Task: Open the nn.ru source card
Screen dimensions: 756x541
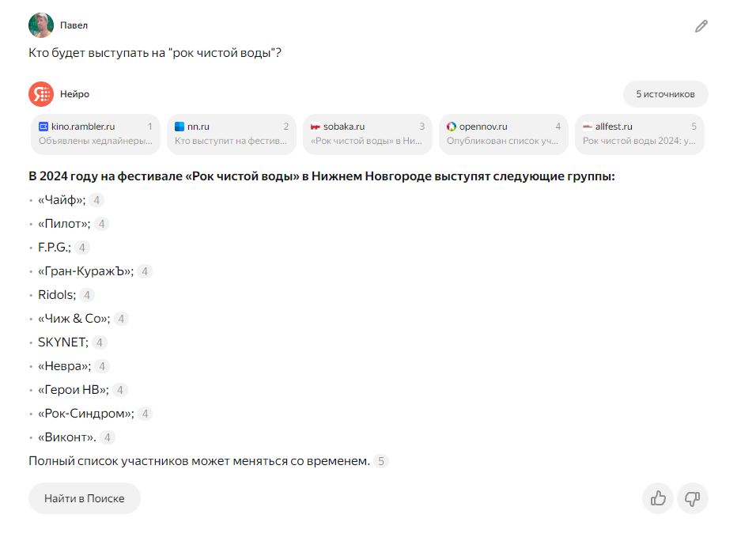Action: [x=232, y=134]
